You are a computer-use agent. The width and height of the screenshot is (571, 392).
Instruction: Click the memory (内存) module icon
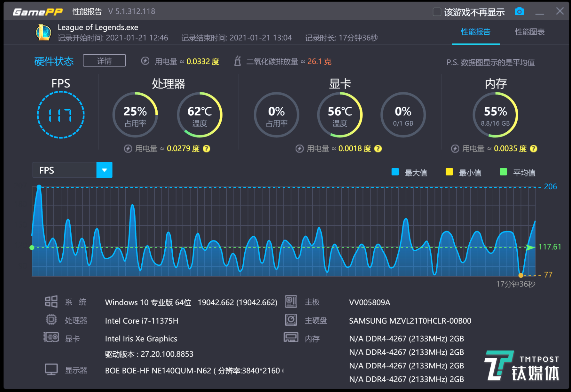pos(291,337)
